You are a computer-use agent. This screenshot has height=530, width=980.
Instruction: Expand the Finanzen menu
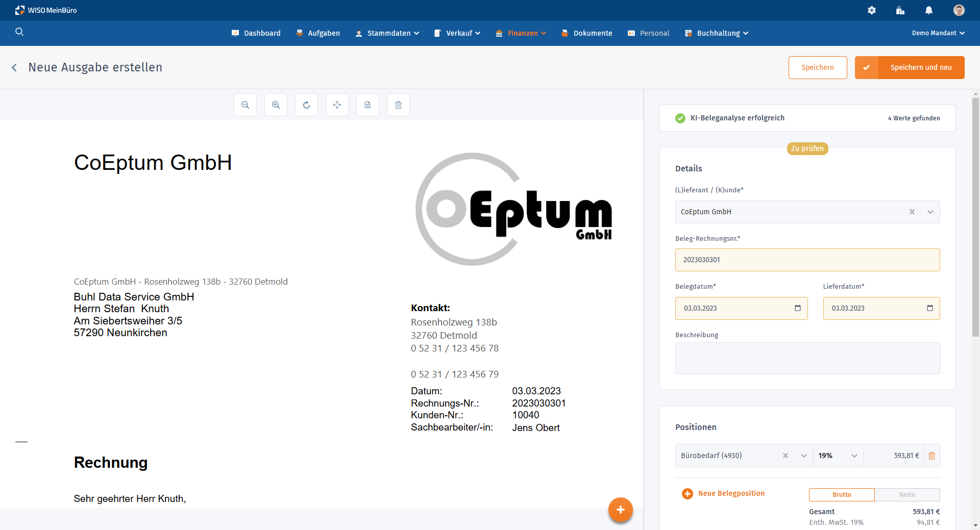521,33
